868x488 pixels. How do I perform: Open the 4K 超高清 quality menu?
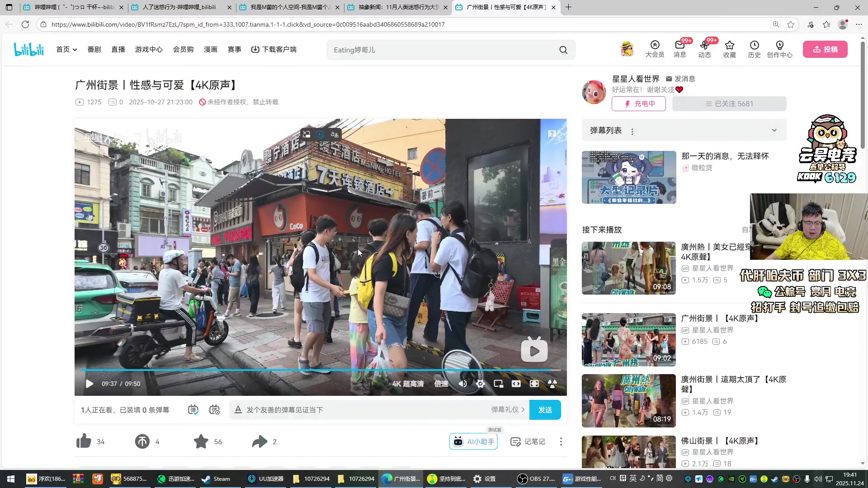coord(408,384)
